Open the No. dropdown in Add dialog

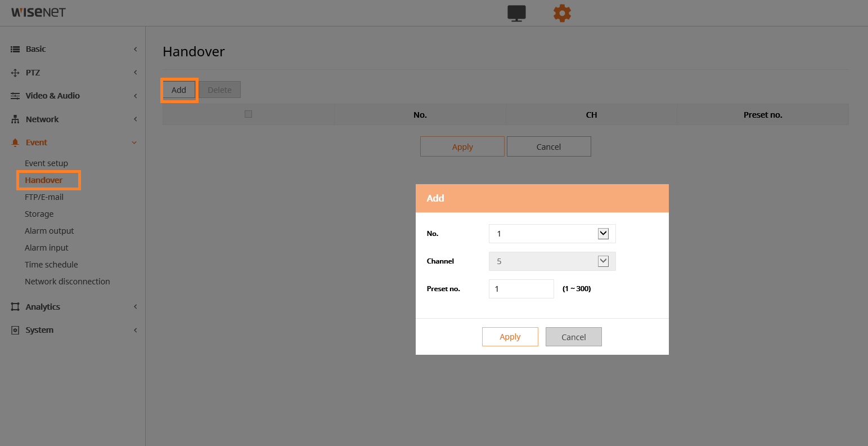point(552,234)
